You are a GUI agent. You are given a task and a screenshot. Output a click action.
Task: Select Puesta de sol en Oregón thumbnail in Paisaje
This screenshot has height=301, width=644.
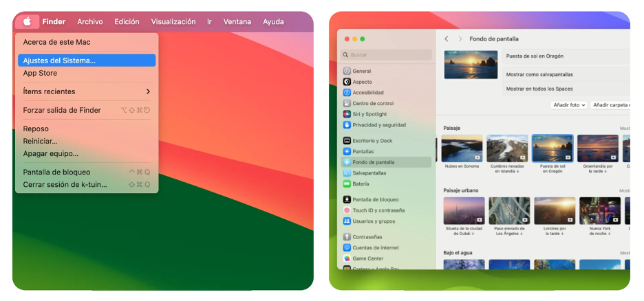(552, 148)
